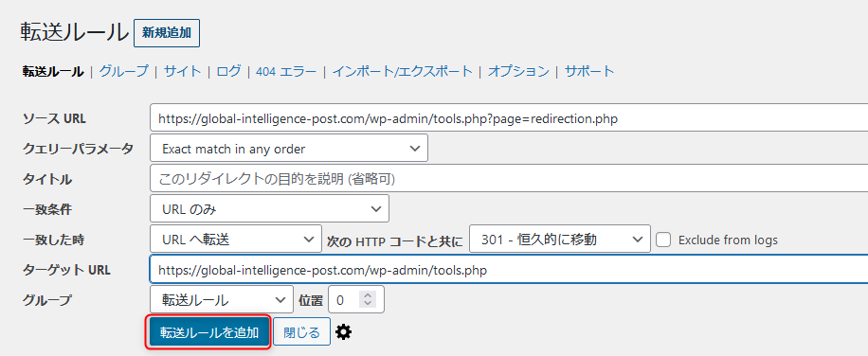Screen dimensions: 868x356
Task: Click into the ソース URL field
Action: coord(509,117)
